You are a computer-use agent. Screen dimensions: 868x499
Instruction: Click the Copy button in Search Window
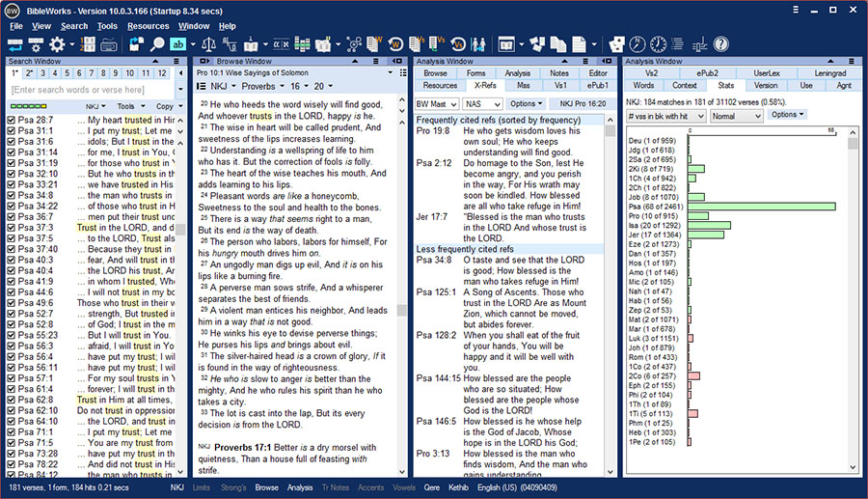point(168,106)
